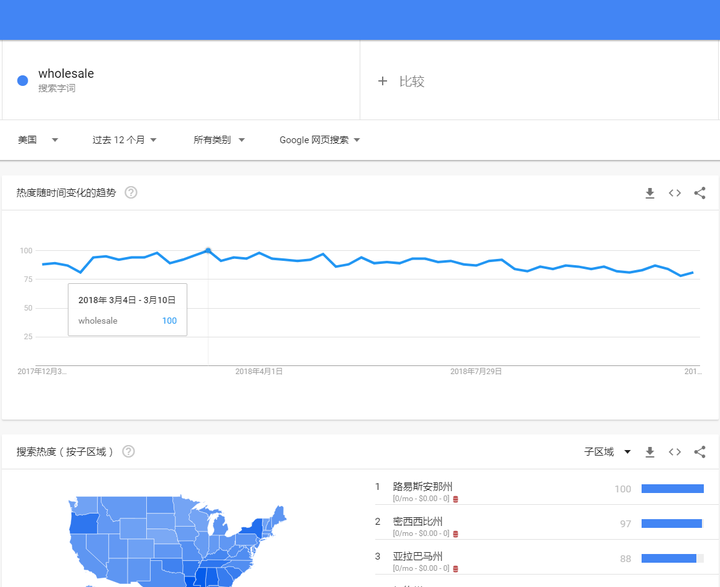Select 密西西比州 in the ranking list
The height and width of the screenshot is (587, 720).
[539, 523]
